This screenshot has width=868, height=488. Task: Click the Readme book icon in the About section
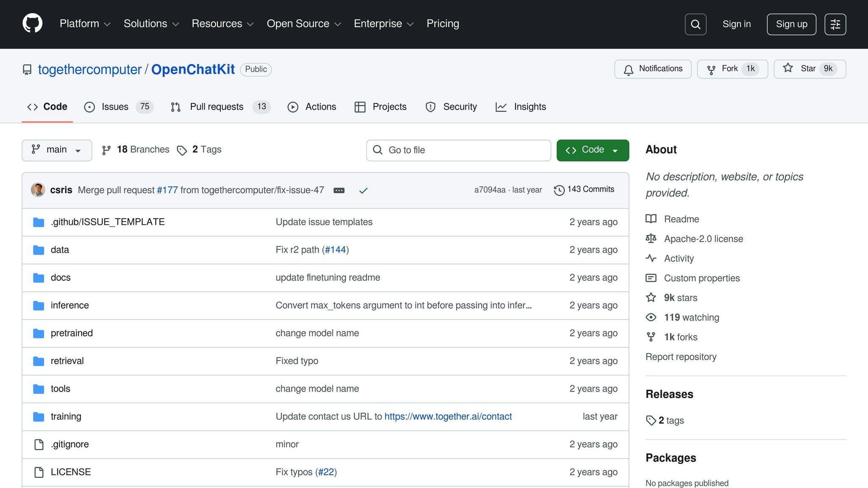651,219
